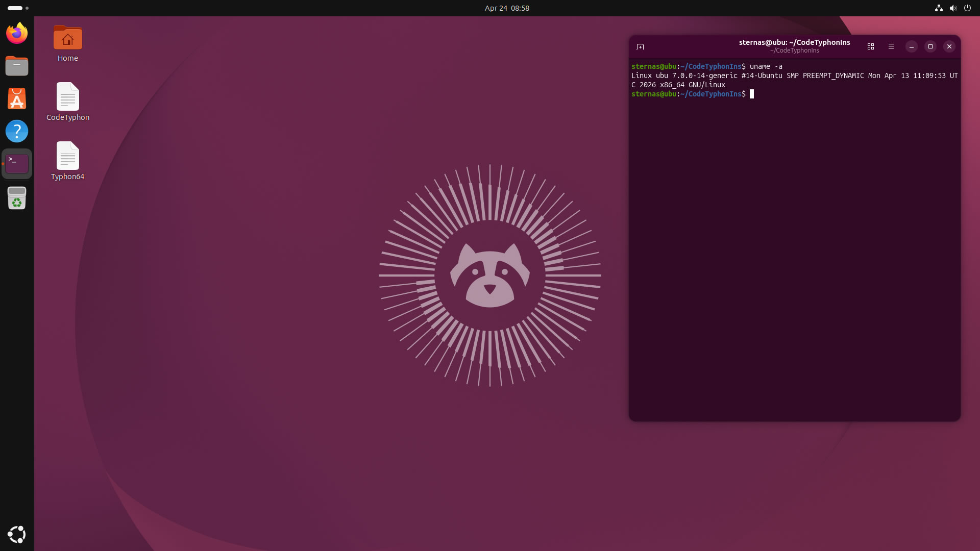Select the Typhon64 file on desktop
Screen dimensions: 980x551
pyautogui.click(x=67, y=156)
